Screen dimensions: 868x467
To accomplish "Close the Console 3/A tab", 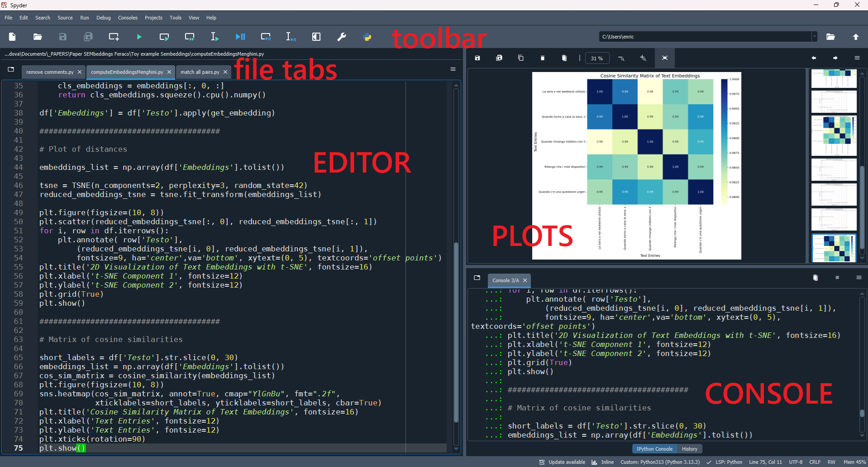I will tap(525, 280).
